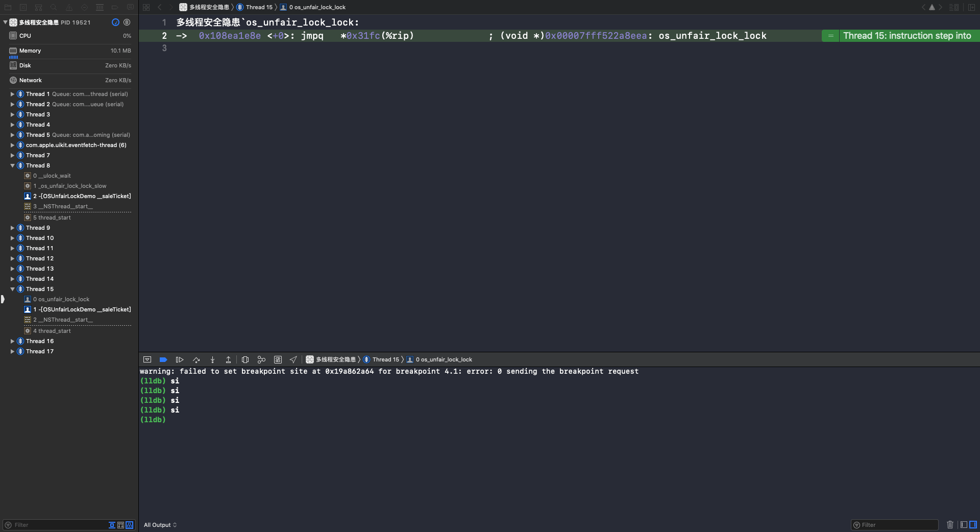Screen dimensions: 980x532
Task: Open the Project navigator folder icon
Action: (x=8, y=7)
